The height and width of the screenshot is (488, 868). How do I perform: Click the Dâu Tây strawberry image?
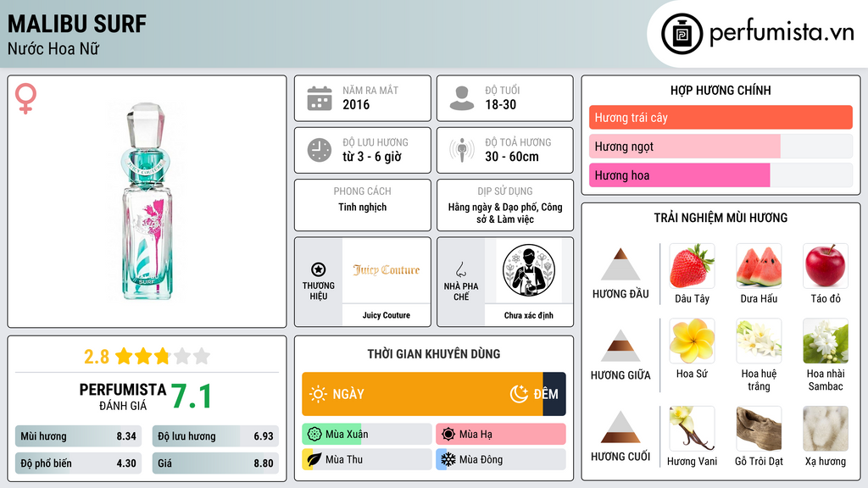click(x=692, y=266)
